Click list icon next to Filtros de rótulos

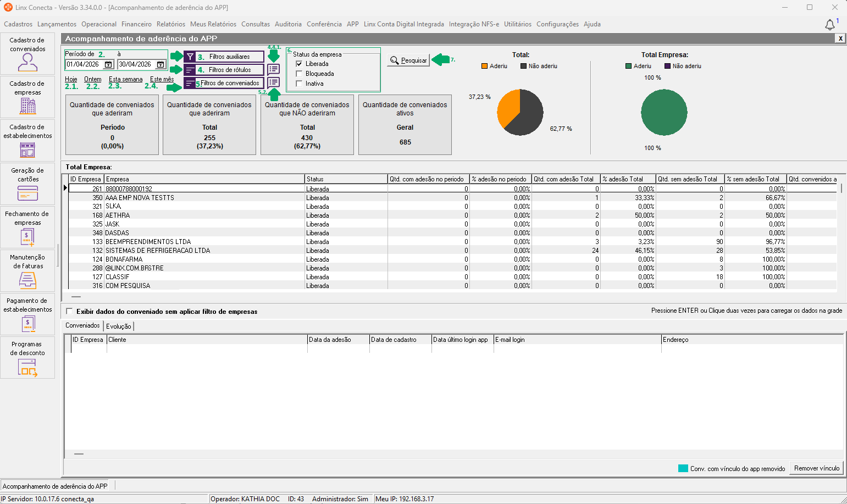coord(273,69)
